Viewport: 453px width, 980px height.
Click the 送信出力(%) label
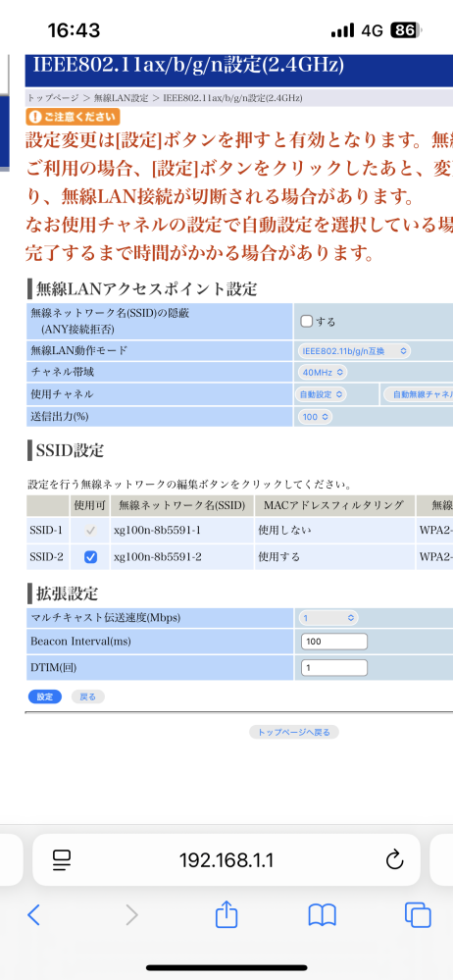pos(60,417)
